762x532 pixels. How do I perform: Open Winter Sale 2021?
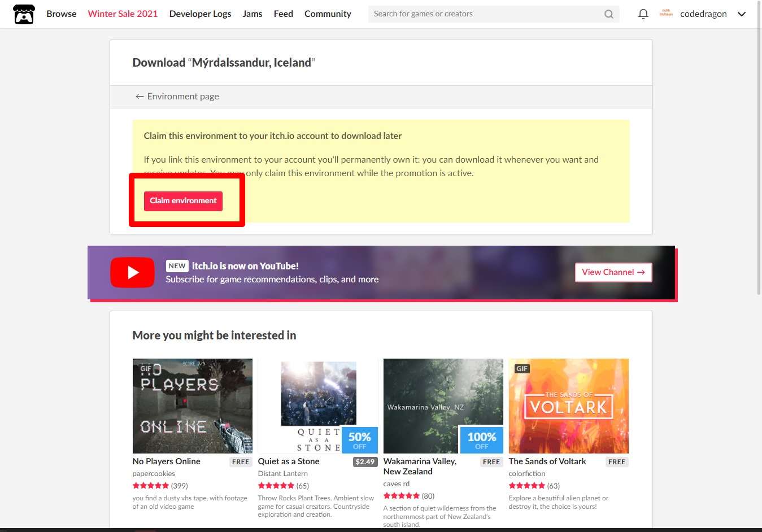[123, 14]
